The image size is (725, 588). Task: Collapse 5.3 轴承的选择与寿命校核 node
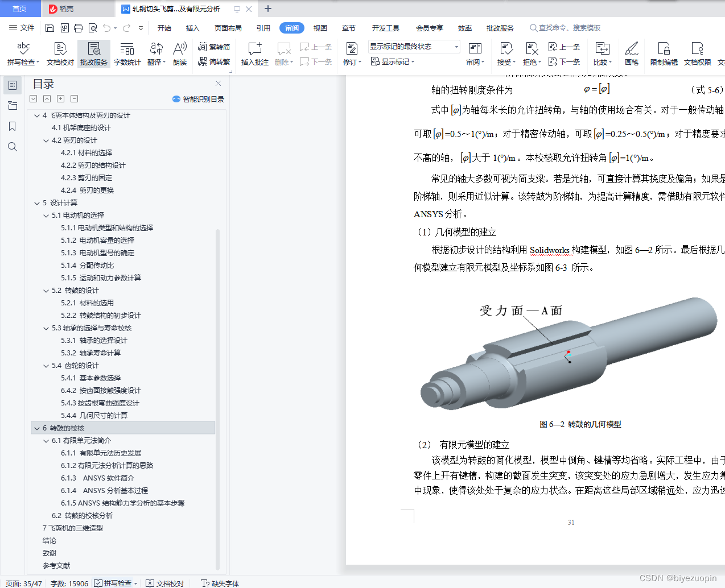46,328
